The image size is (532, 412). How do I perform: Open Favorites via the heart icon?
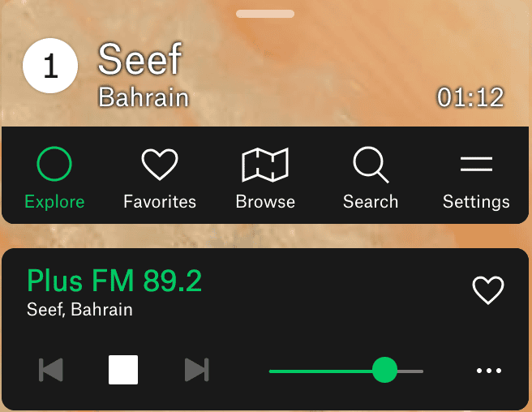160,165
